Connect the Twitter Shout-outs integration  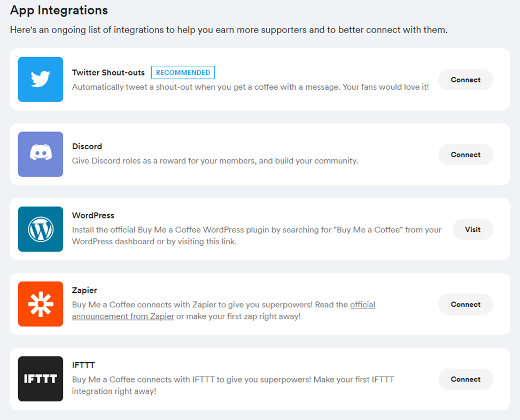click(465, 80)
